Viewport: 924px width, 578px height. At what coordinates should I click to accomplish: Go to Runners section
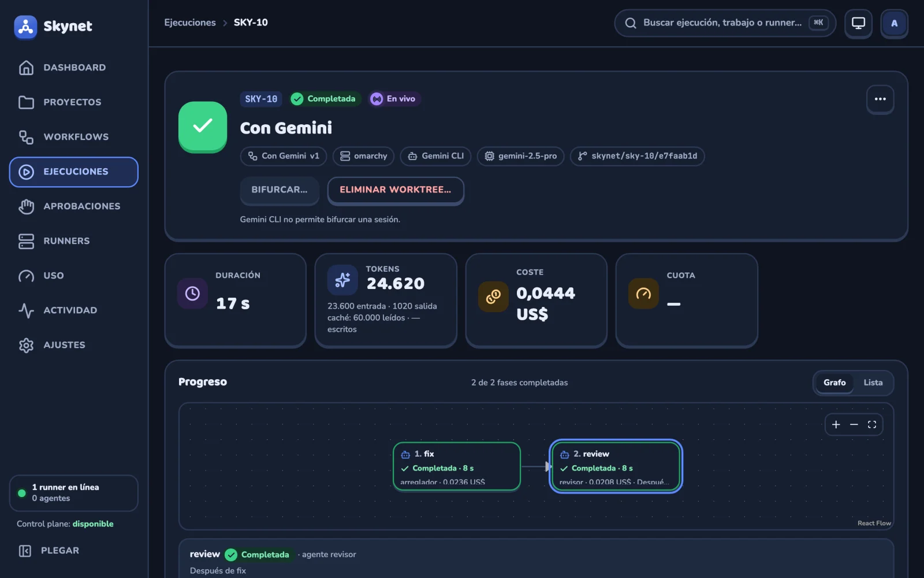pos(74,241)
